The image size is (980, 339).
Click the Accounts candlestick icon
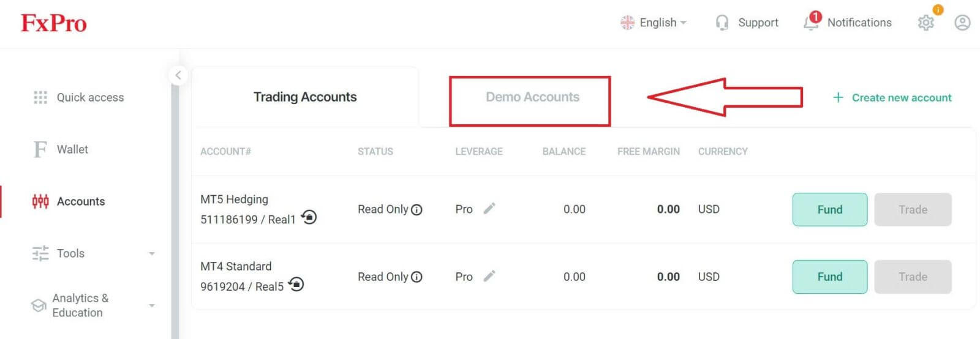pyautogui.click(x=40, y=201)
